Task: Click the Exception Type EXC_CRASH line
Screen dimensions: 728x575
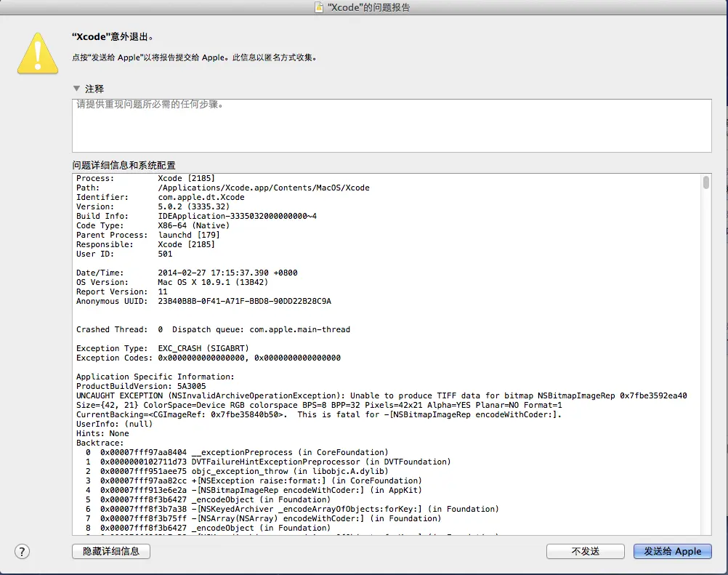Action: [x=163, y=348]
